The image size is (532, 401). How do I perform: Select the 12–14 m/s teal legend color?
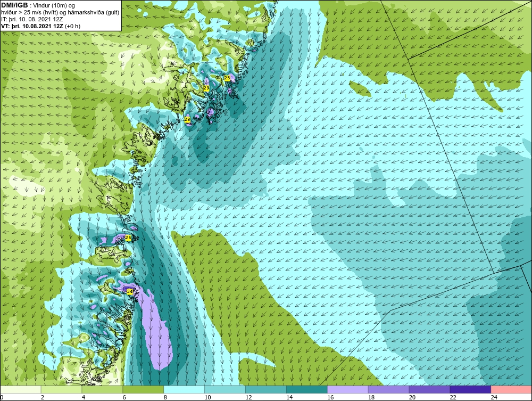265,389
